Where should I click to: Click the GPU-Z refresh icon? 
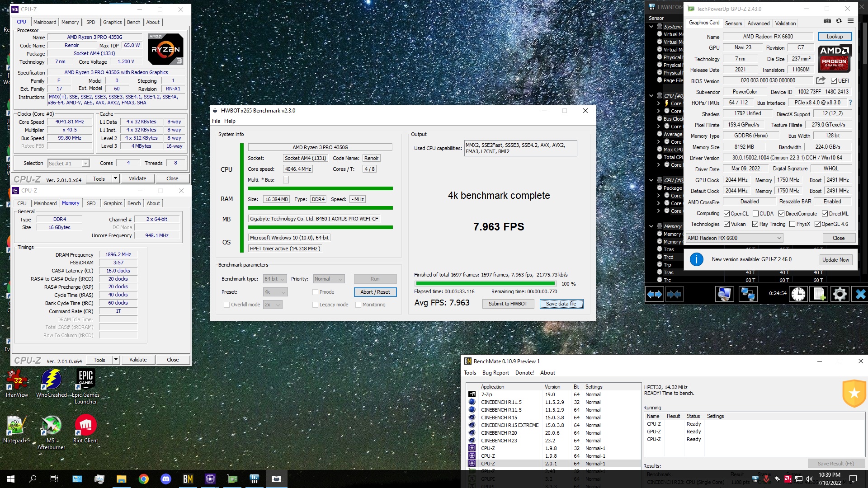(839, 21)
